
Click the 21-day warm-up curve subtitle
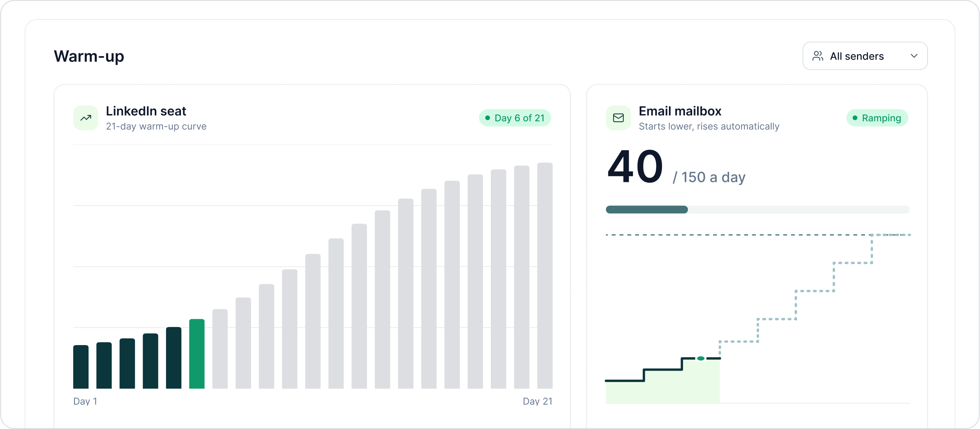point(156,127)
